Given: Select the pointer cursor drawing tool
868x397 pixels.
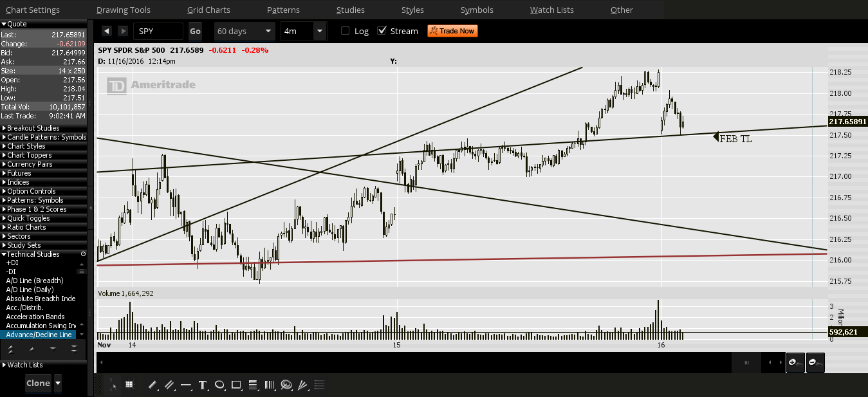Looking at the screenshot, I should click(114, 385).
